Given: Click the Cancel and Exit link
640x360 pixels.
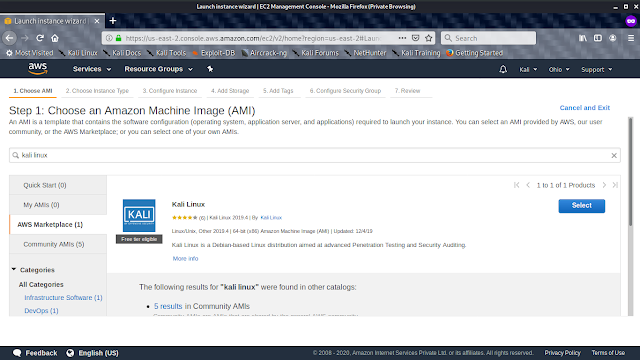Looking at the screenshot, I should pyautogui.click(x=584, y=108).
